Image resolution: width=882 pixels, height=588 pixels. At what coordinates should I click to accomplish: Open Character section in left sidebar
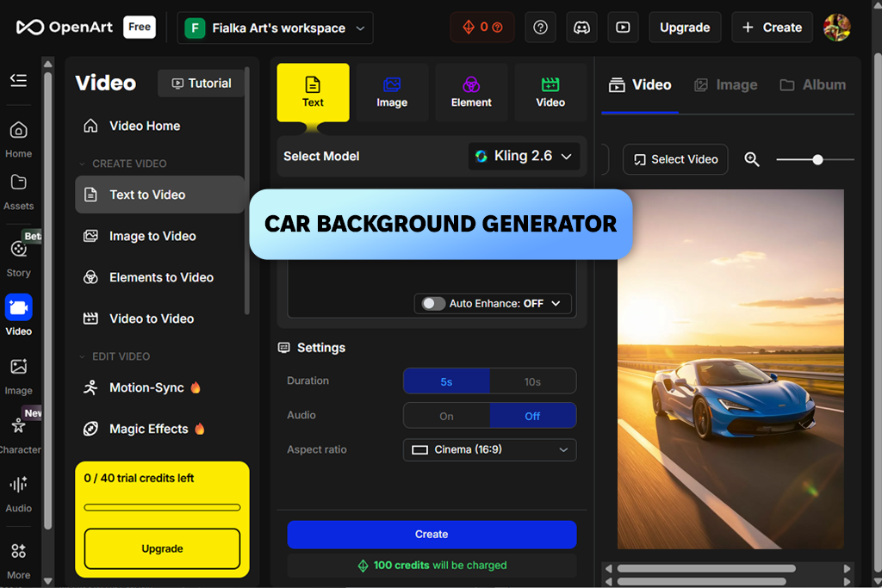pyautogui.click(x=19, y=435)
